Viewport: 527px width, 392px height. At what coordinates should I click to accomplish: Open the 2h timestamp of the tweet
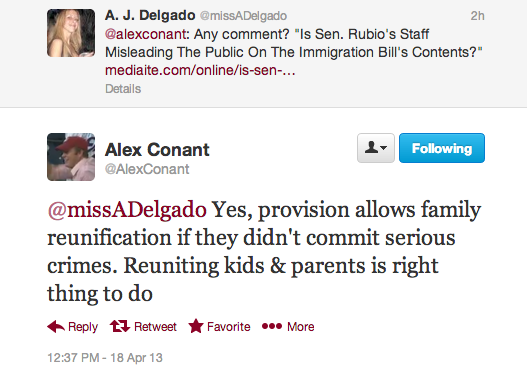pos(477,16)
